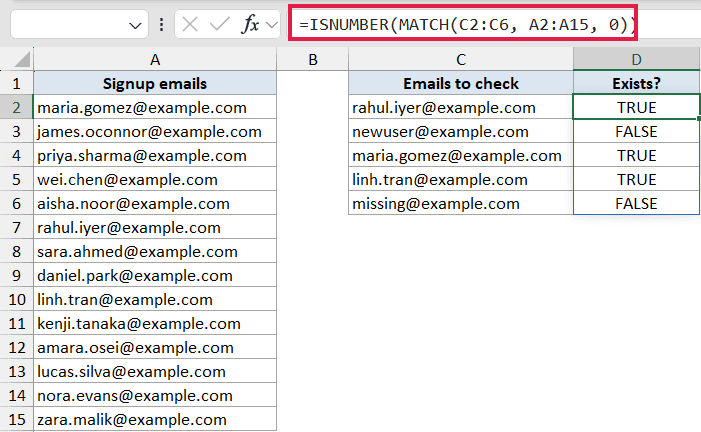
Task: Select row 14 header
Action: (x=17, y=395)
